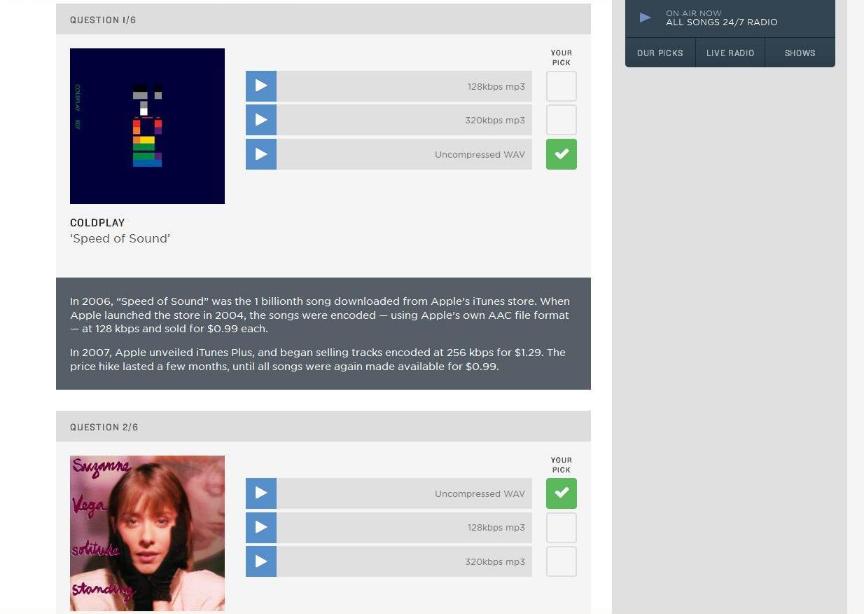Play Suzanne Vega's Uncompressed WAV sample

(261, 493)
